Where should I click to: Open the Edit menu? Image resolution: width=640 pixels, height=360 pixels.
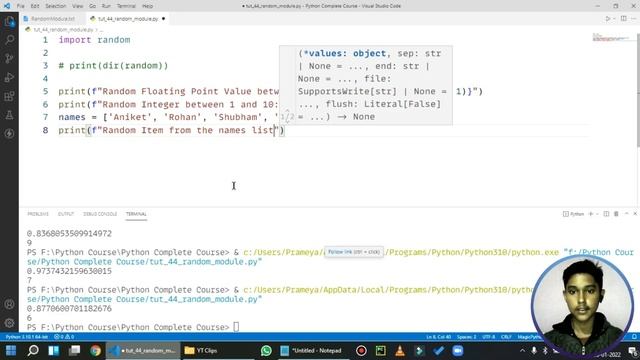click(35, 6)
